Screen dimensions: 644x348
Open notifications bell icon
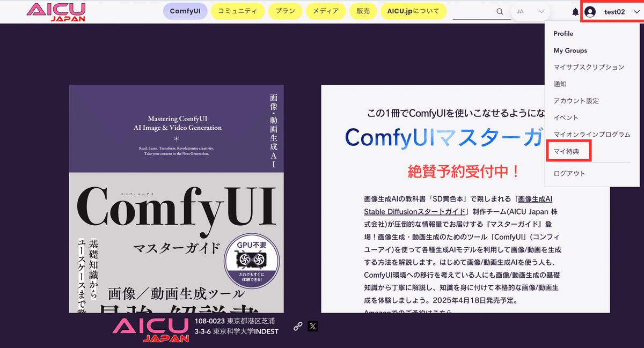(x=575, y=12)
